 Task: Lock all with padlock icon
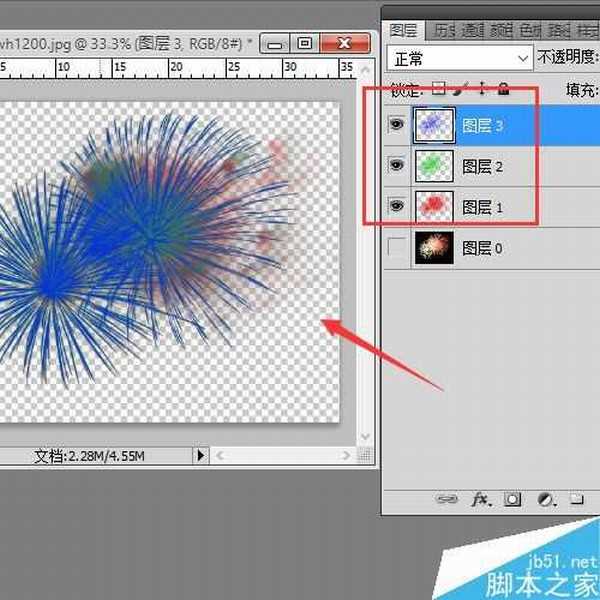coord(502,88)
